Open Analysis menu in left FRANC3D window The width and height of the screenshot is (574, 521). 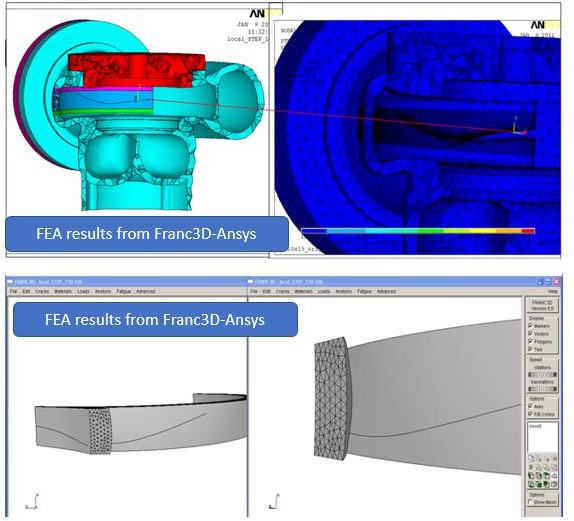point(103,291)
